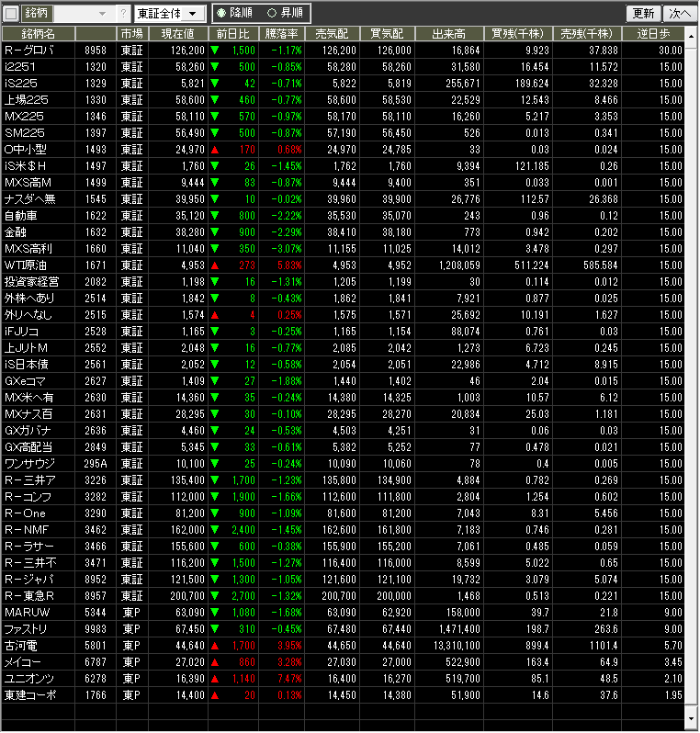This screenshot has width=700, height=733.
Task: Click red up arrow in O中小型 row
Action: (215, 149)
